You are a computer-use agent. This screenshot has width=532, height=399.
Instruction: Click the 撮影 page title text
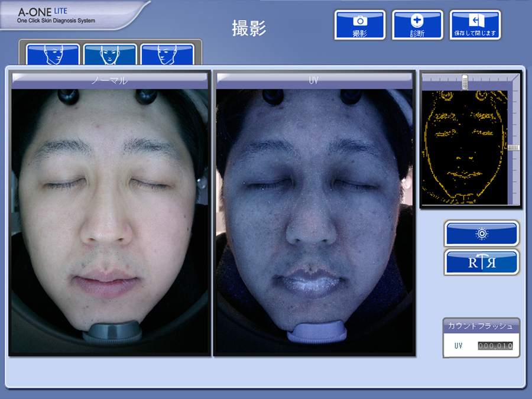point(249,28)
